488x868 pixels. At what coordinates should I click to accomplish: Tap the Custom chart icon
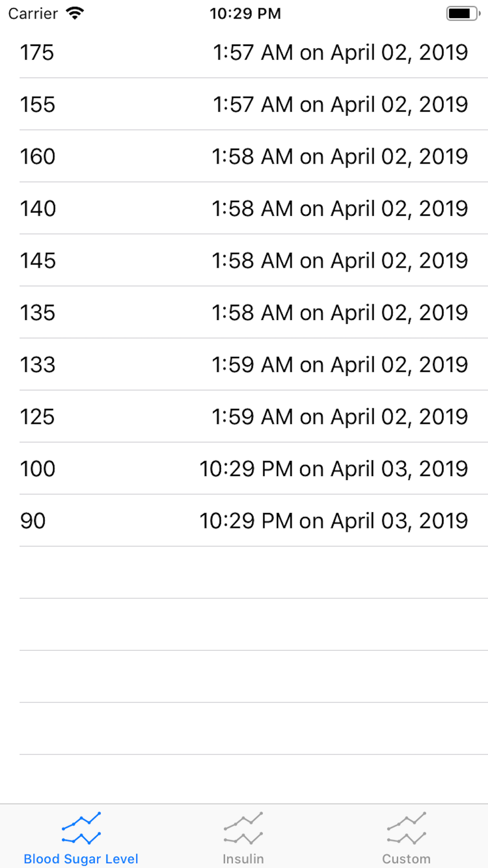coord(406,828)
